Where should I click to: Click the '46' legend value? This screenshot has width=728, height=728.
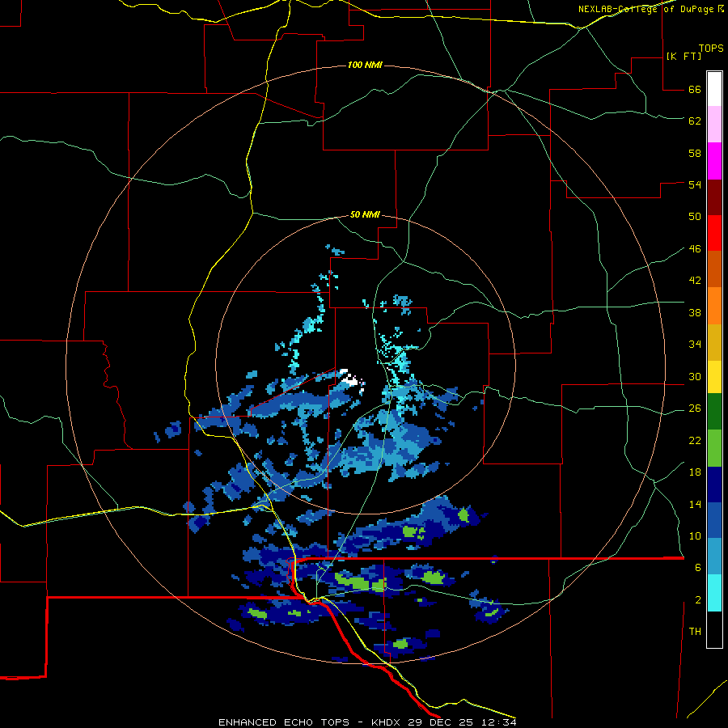tap(695, 249)
